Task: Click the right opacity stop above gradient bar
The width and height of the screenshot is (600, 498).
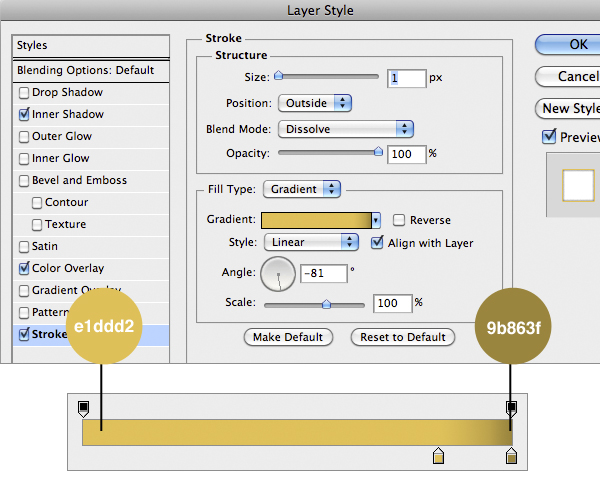Action: pyautogui.click(x=512, y=408)
